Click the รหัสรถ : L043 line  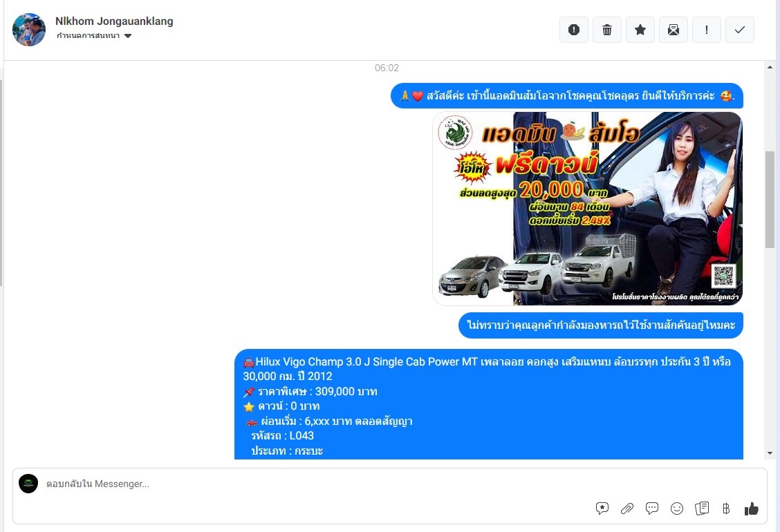point(283,435)
